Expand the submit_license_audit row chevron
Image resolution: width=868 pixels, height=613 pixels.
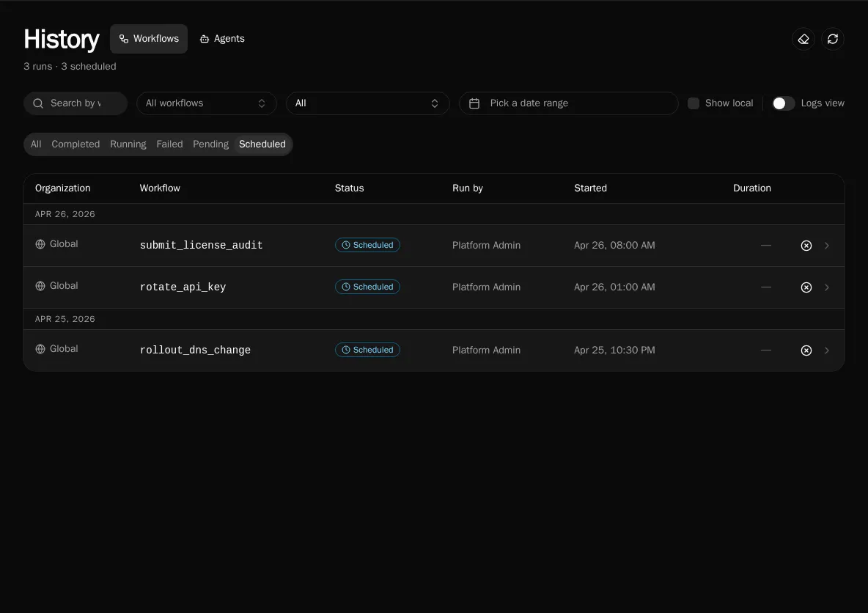pos(826,246)
